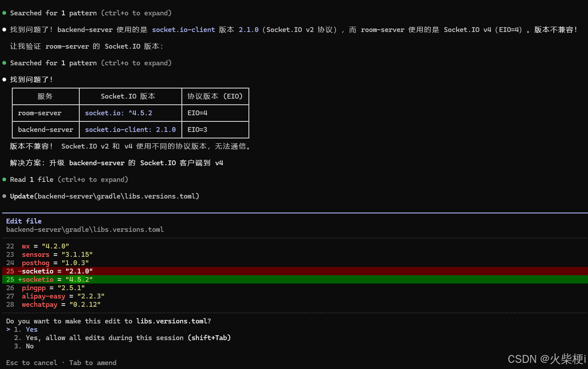Click the Update(backend-server\gradle\libs.versions.toml) line
Screen dimensions: 588x369
coord(105,196)
